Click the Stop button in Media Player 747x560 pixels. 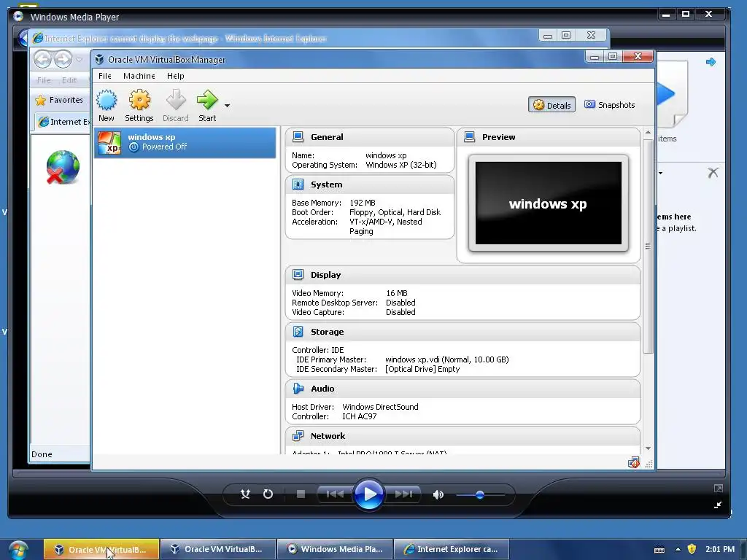[x=301, y=494]
